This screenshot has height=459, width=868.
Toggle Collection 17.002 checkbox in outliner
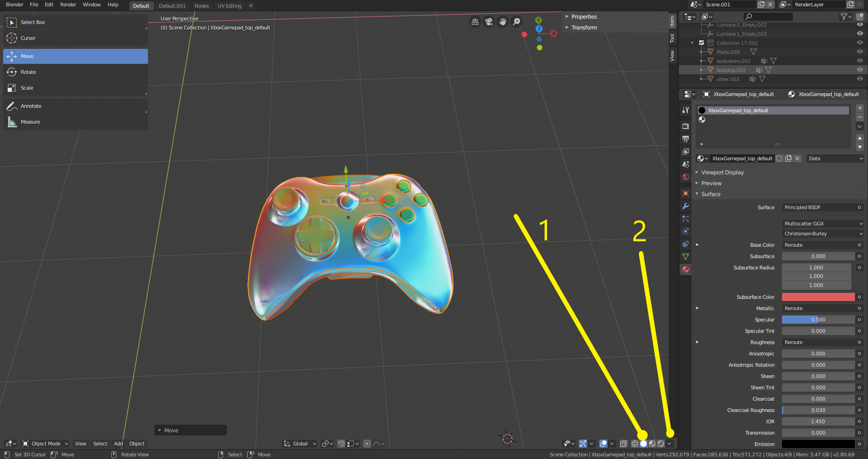(x=701, y=43)
